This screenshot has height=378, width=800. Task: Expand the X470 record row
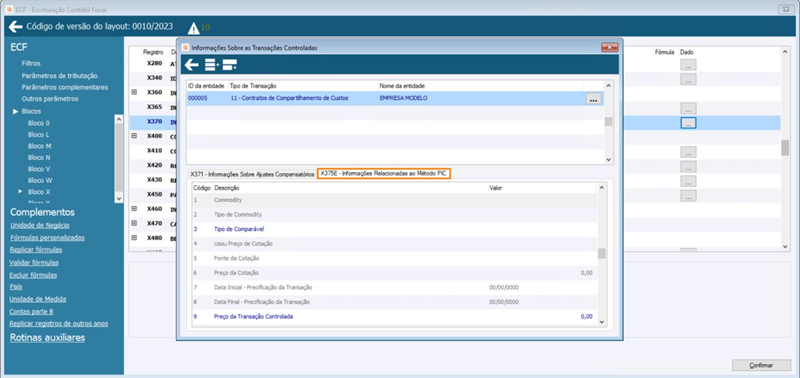click(x=134, y=223)
